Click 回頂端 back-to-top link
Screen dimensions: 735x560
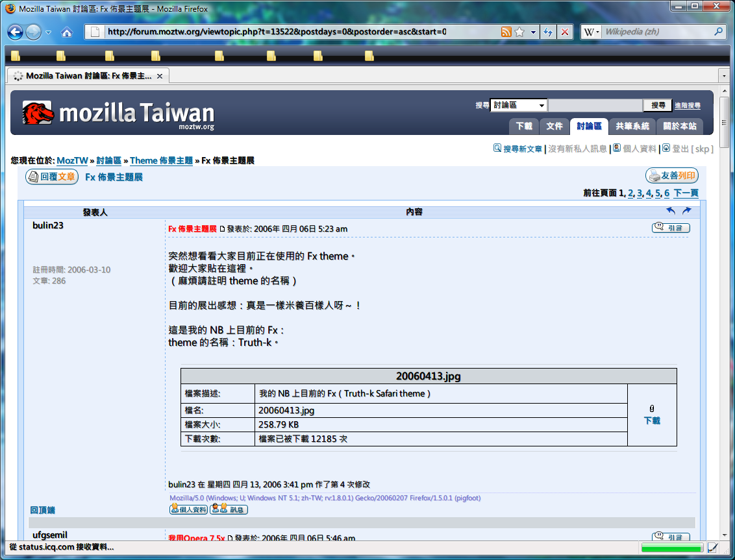pos(43,510)
